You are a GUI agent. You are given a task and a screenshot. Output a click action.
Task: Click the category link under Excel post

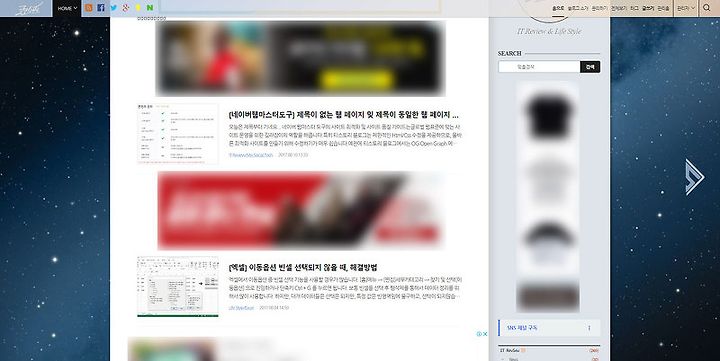click(x=242, y=308)
